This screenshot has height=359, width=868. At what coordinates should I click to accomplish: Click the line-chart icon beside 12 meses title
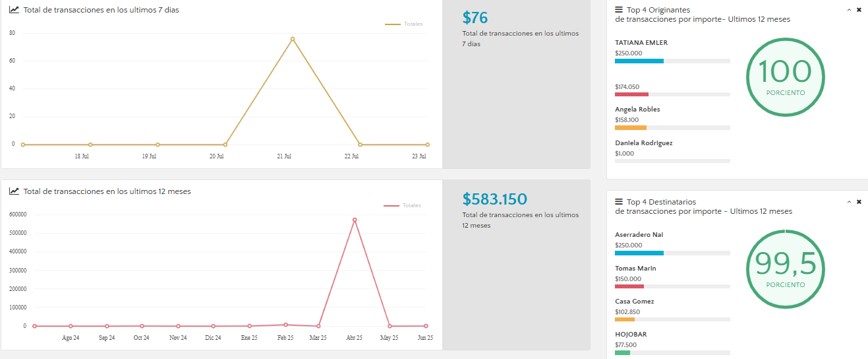point(14,191)
